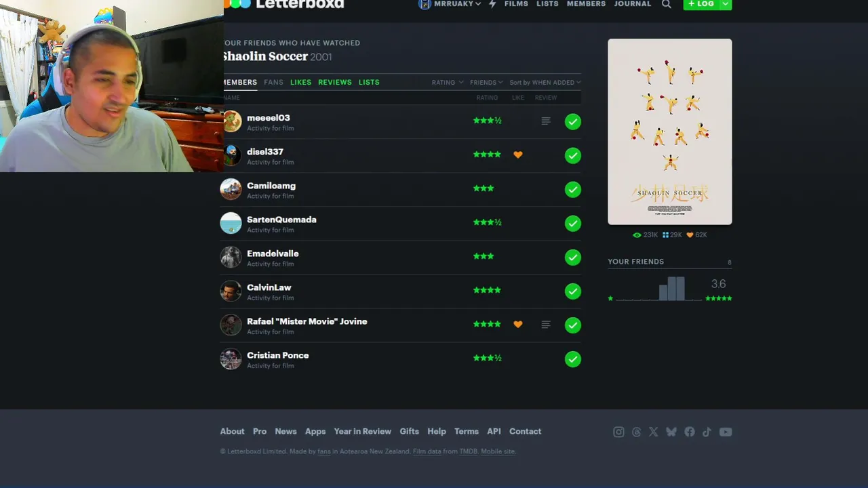868x488 pixels.
Task: Expand the Rating filter dropdown
Action: 448,83
